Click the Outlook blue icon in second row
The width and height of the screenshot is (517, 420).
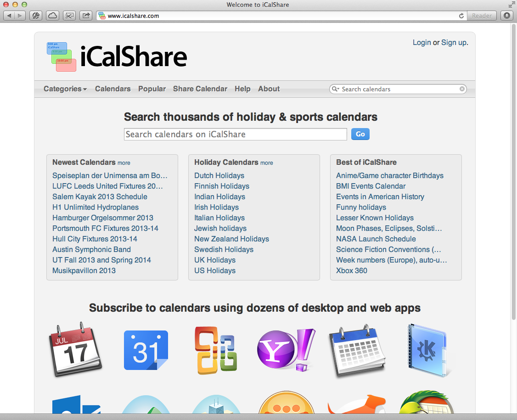[x=76, y=404]
